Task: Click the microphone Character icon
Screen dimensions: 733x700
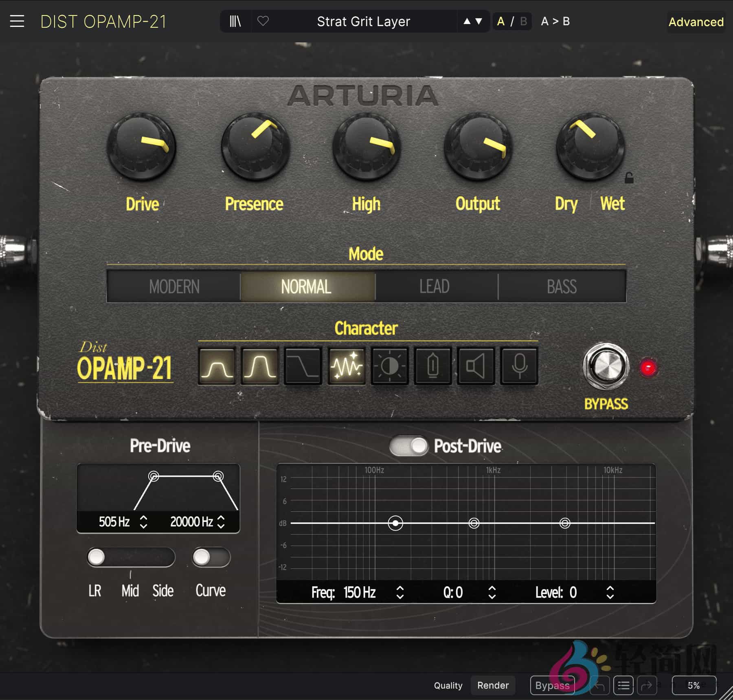Action: pyautogui.click(x=519, y=366)
